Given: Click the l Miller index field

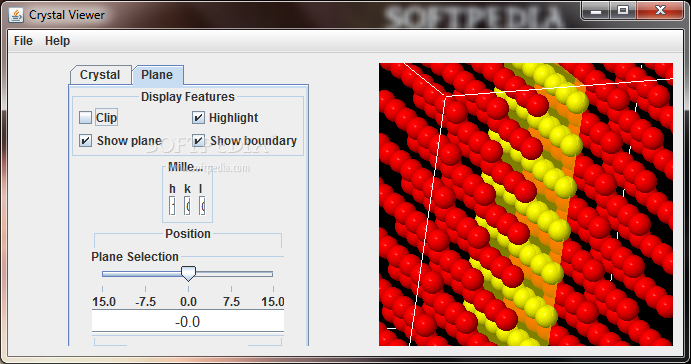Looking at the screenshot, I should (x=202, y=206).
